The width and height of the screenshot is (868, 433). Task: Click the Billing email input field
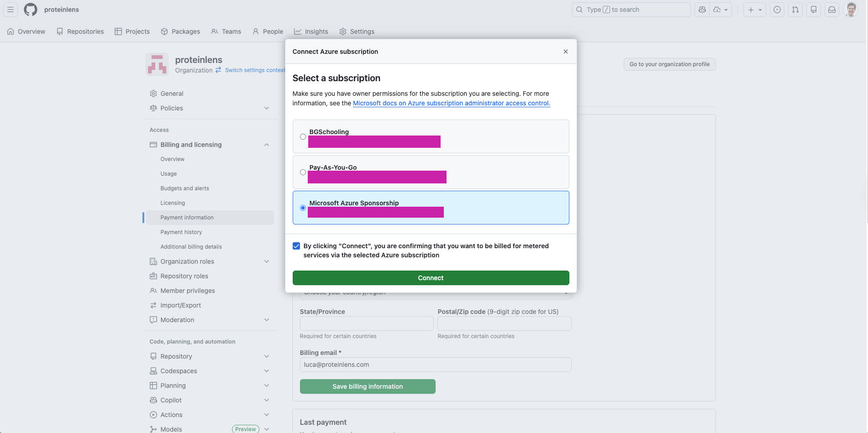pyautogui.click(x=435, y=365)
